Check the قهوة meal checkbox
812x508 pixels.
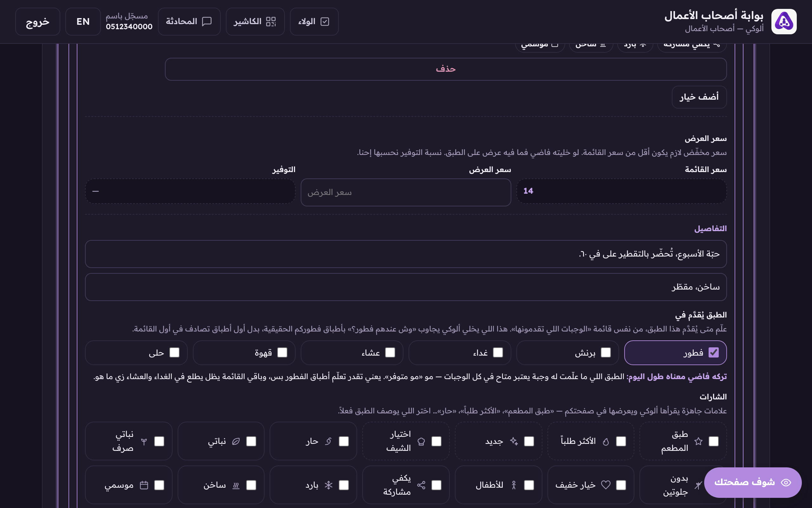282,352
